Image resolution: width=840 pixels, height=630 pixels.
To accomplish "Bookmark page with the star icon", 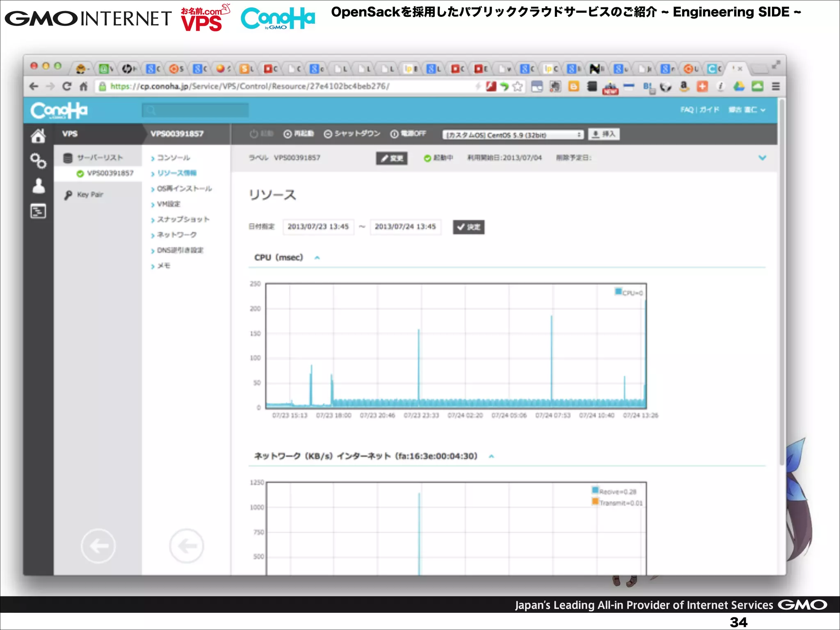I will click(518, 87).
